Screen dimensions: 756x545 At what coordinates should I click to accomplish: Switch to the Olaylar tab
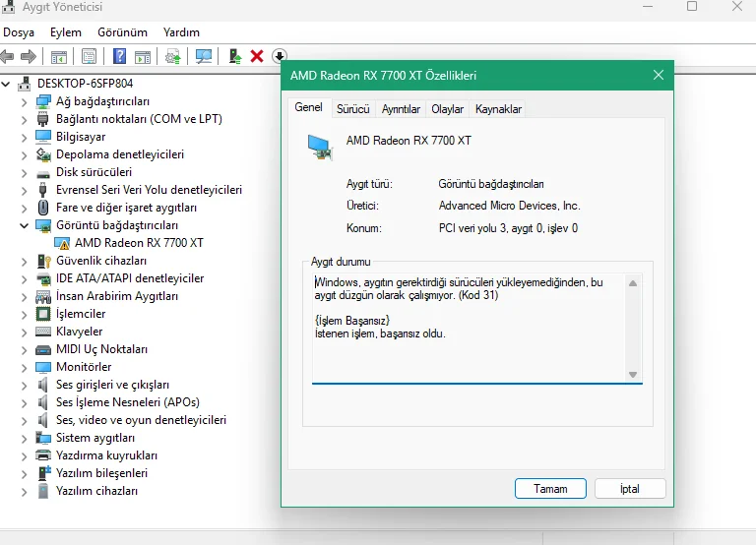click(448, 109)
